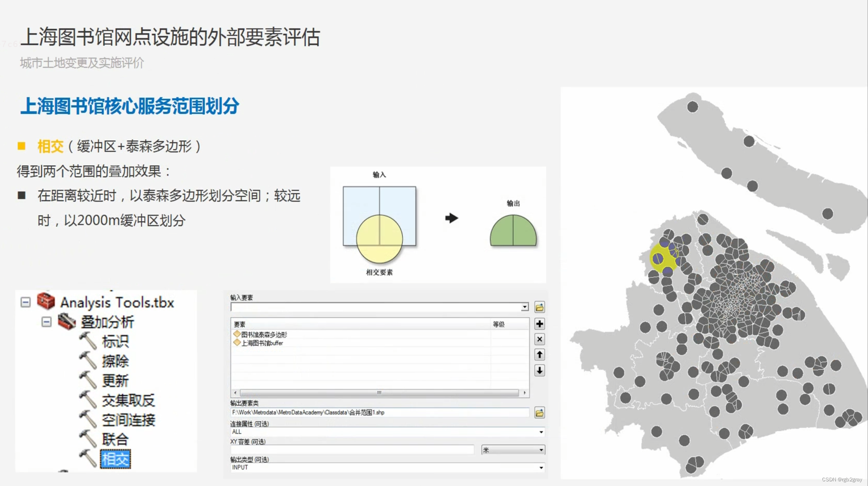
Task: Open the 输出类型 INPUT dropdown
Action: coord(541,468)
